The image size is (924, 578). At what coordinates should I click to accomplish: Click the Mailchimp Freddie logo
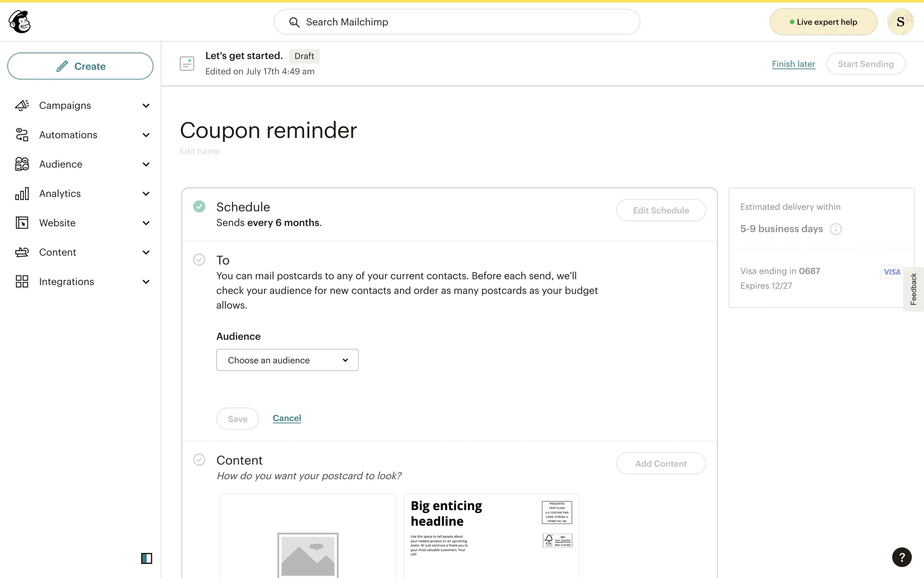click(20, 22)
